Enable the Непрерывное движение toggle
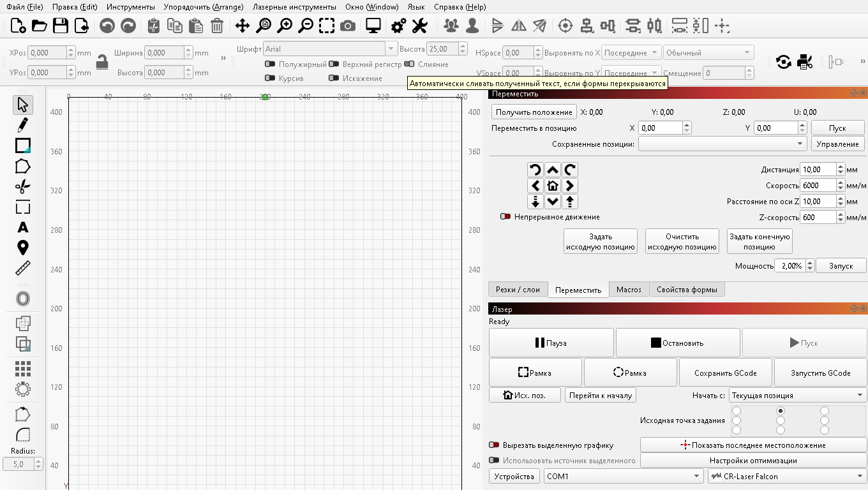 [506, 217]
